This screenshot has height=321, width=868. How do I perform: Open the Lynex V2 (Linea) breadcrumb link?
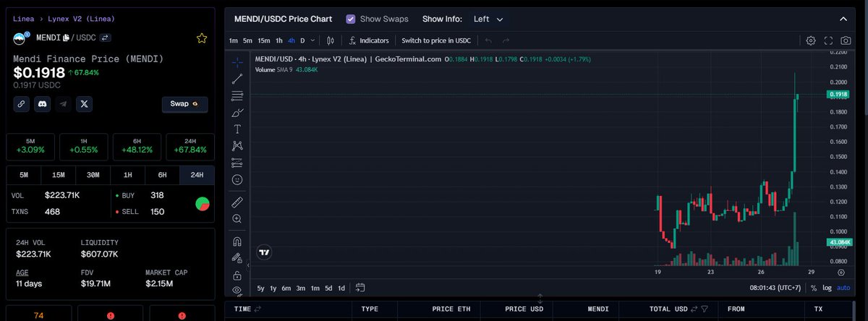[81, 18]
